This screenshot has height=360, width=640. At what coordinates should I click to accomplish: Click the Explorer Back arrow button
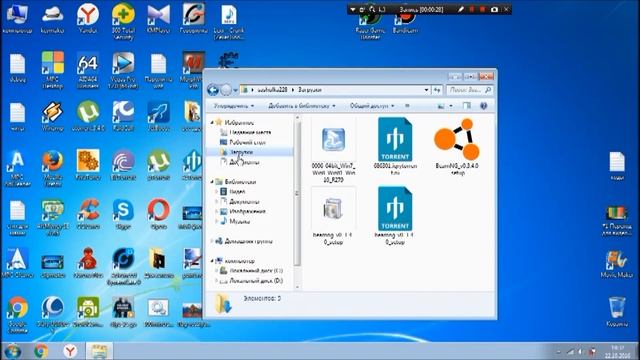coord(213,89)
